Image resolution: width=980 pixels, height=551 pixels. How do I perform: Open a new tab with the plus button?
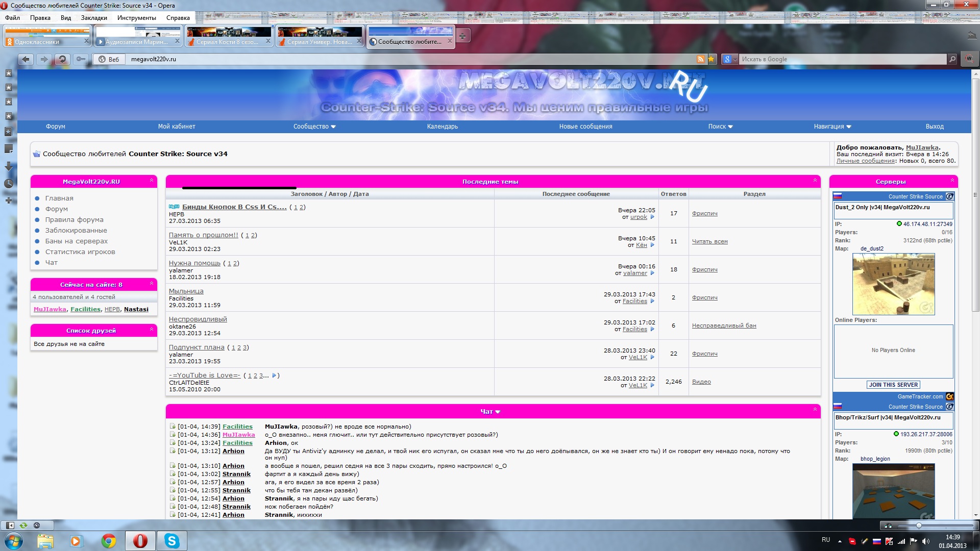click(462, 36)
